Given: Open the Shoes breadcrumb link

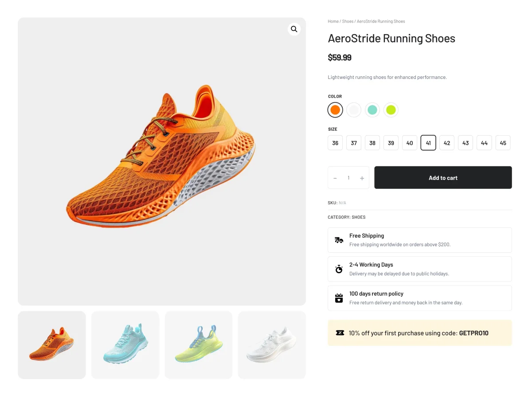Looking at the screenshot, I should 348,21.
